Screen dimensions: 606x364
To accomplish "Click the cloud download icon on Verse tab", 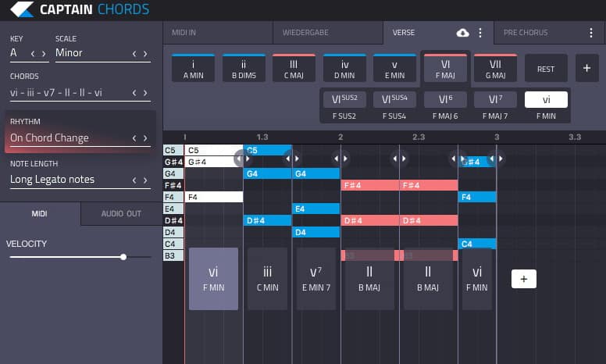I will (462, 33).
